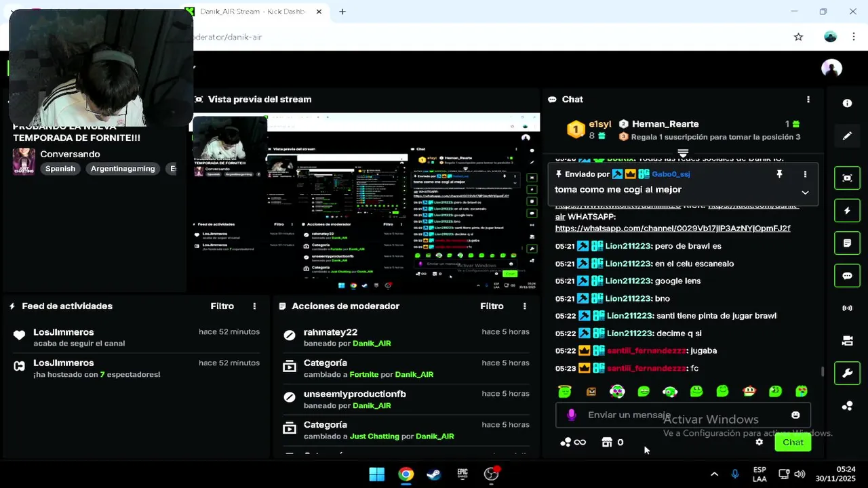This screenshot has height=488, width=868.
Task: Click the Argentinagaming tag
Action: coord(123,169)
